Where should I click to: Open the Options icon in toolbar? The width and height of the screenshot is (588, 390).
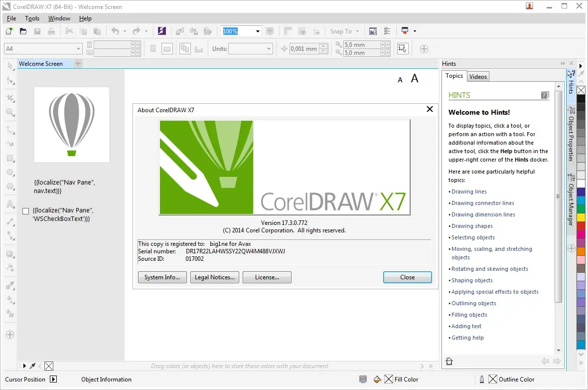point(387,31)
